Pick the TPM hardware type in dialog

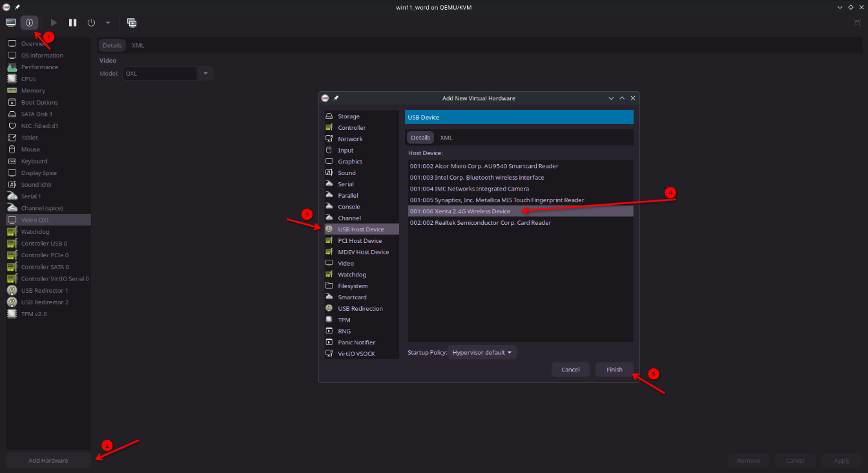click(x=344, y=320)
